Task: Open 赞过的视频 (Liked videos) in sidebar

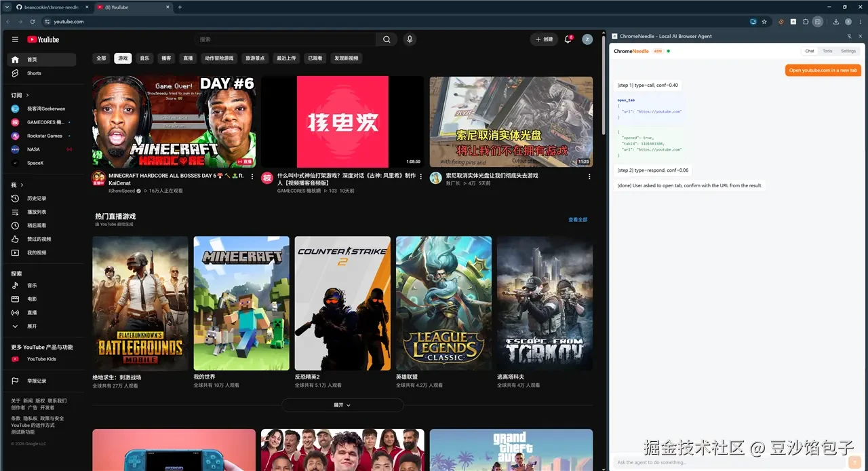Action: (42, 239)
